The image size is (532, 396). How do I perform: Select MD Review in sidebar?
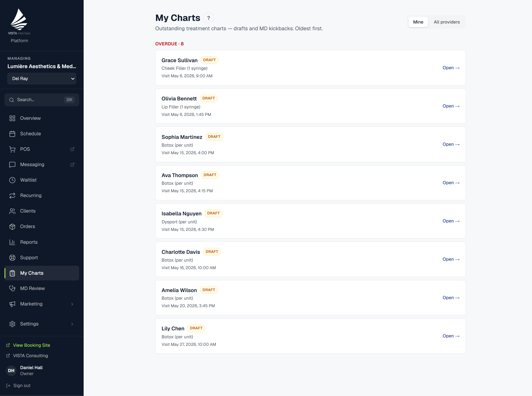pyautogui.click(x=42, y=288)
